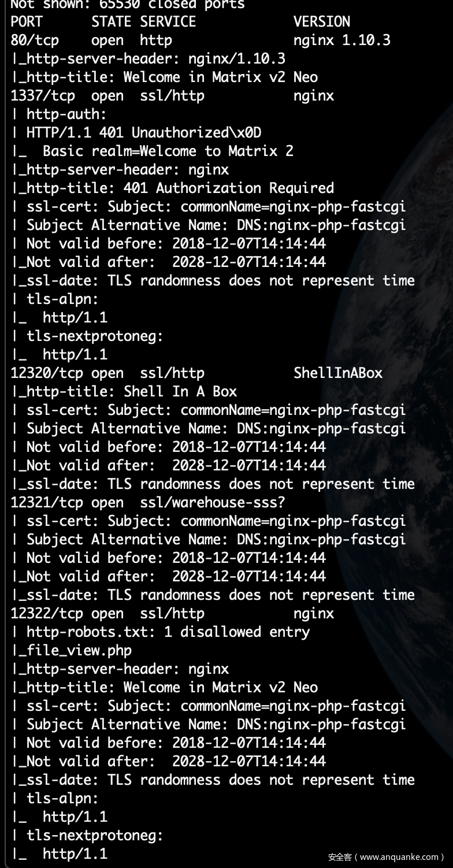Click the Basic realm=Welcome to Matrix 2 line
This screenshot has width=453, height=868.
[x=168, y=151]
